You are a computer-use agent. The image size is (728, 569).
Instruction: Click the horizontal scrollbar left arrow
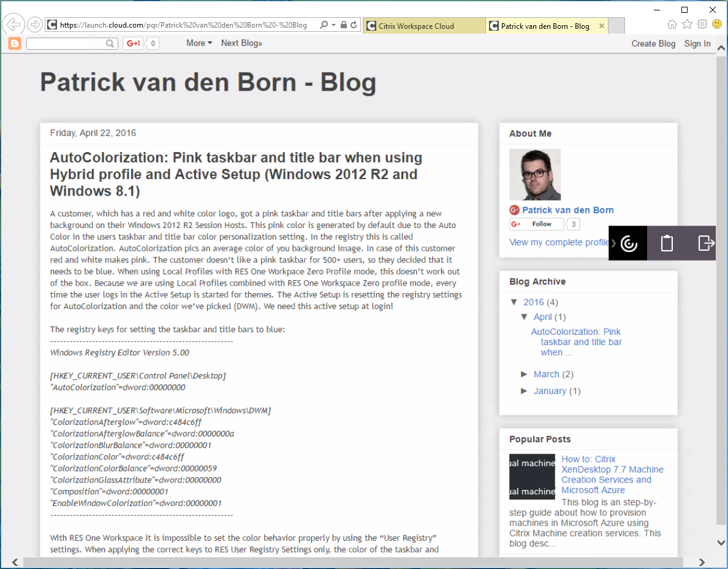(x=15, y=562)
